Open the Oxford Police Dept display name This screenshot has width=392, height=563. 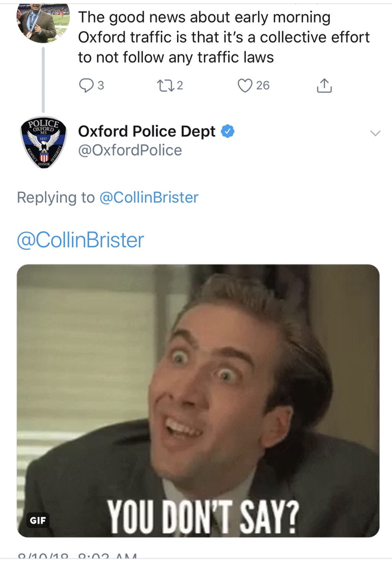click(x=146, y=131)
